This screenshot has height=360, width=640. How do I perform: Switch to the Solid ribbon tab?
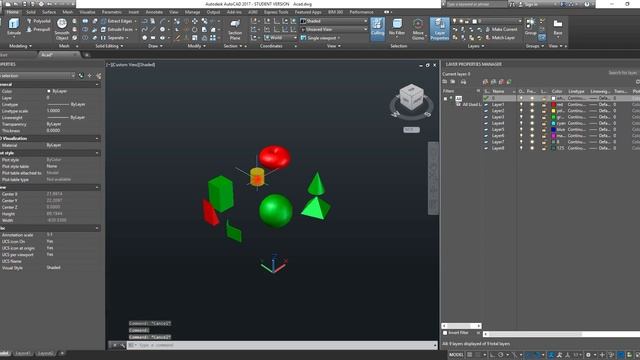click(x=31, y=12)
